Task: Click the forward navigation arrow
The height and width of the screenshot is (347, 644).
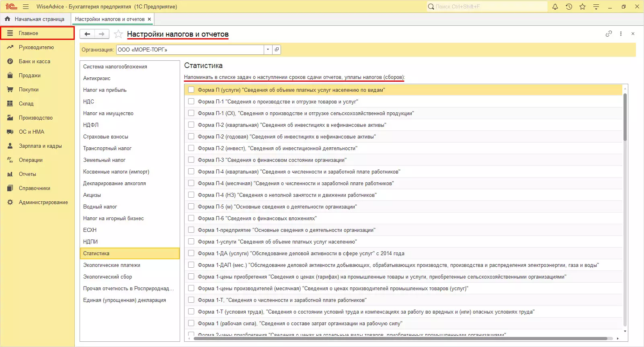Action: pyautogui.click(x=102, y=34)
